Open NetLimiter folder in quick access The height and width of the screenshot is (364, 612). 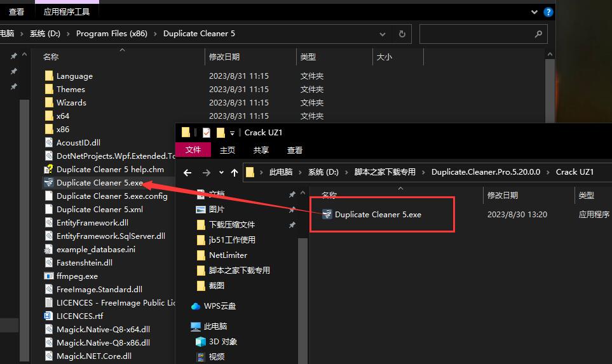click(228, 255)
